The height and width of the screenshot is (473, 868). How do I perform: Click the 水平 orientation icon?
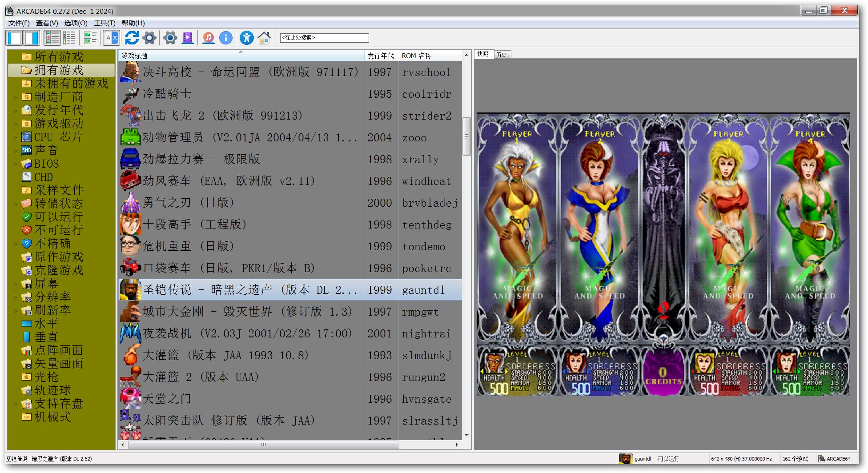point(27,324)
